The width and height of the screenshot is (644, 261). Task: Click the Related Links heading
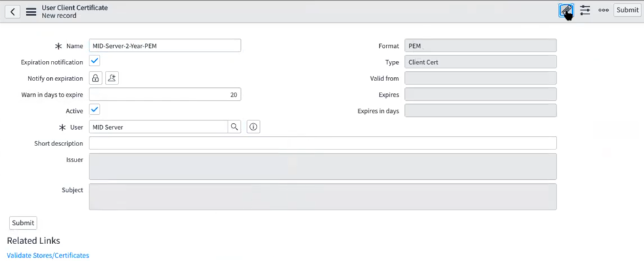(33, 241)
